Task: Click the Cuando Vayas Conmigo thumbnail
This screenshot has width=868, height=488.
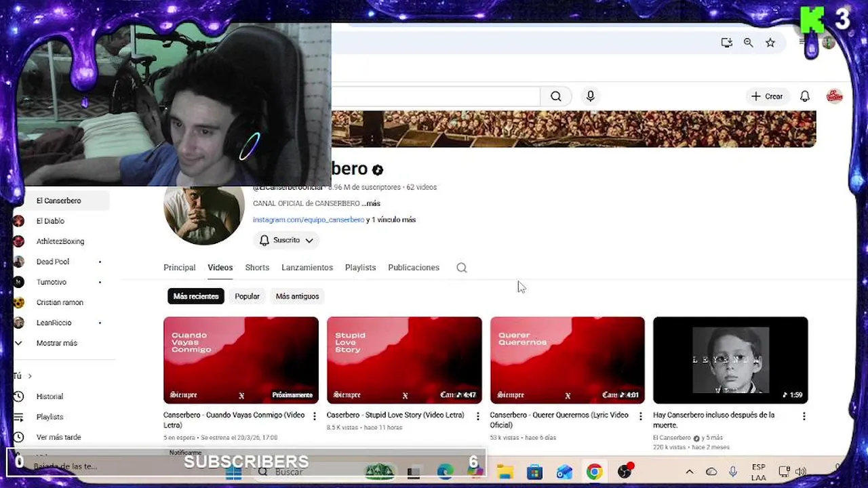Action: [x=241, y=360]
